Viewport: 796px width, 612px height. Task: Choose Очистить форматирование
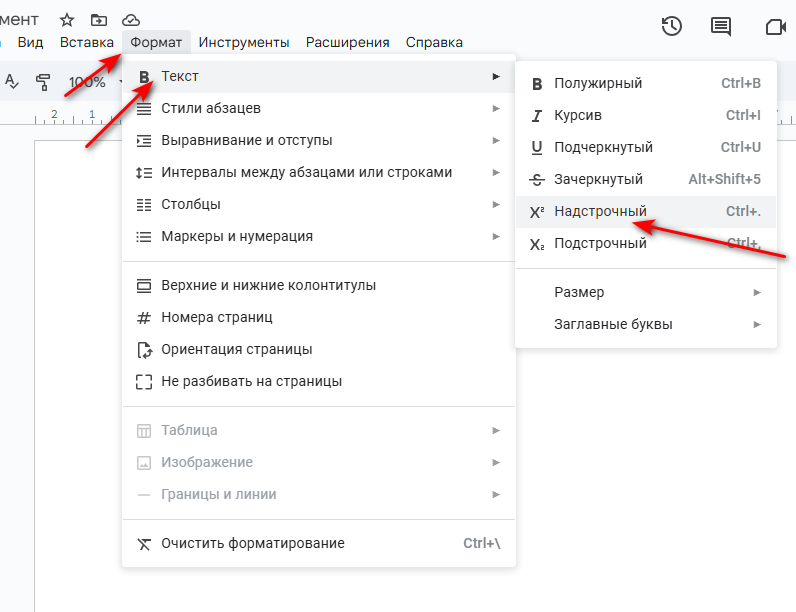[x=319, y=543]
